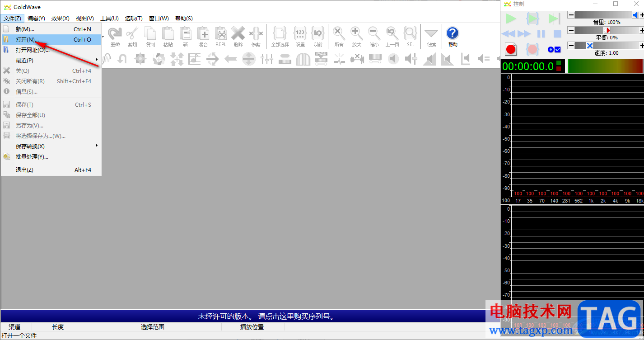644x340 pixels.
Task: Click Play to end button in Control
Action: (x=554, y=19)
